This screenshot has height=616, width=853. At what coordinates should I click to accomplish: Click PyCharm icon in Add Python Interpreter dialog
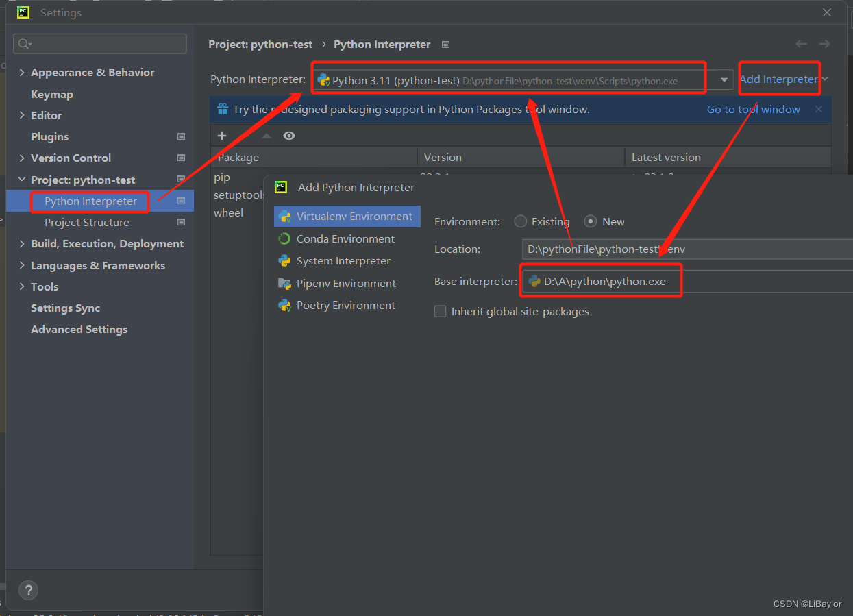tap(281, 187)
